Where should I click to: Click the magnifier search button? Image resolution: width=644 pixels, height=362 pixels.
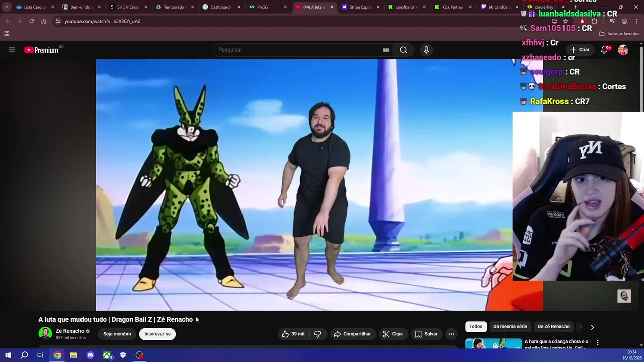coord(404,50)
